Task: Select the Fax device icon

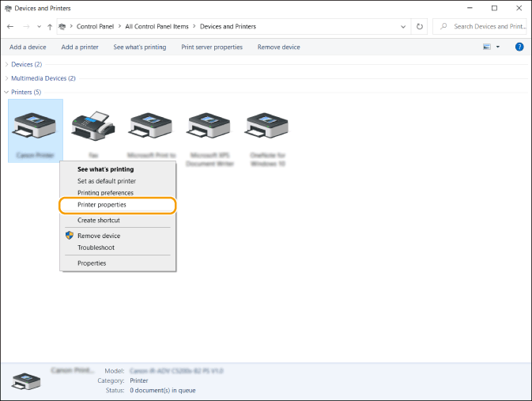Action: pos(93,126)
